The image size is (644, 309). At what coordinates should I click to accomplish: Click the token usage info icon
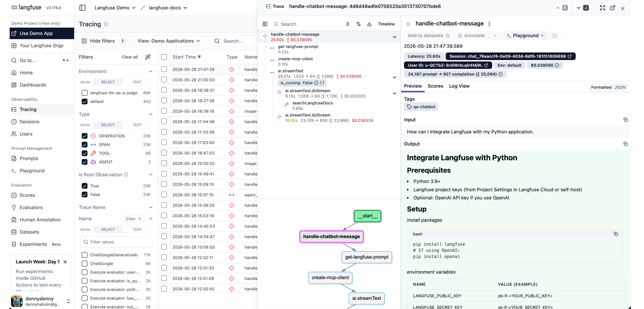pos(500,74)
